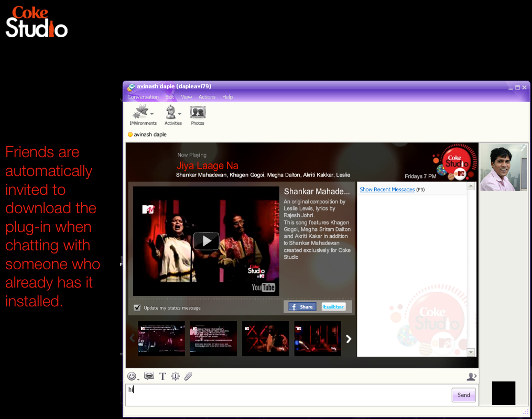The image size is (532, 419).
Task: Click the Jiya Laage Na song title
Action: tap(208, 166)
